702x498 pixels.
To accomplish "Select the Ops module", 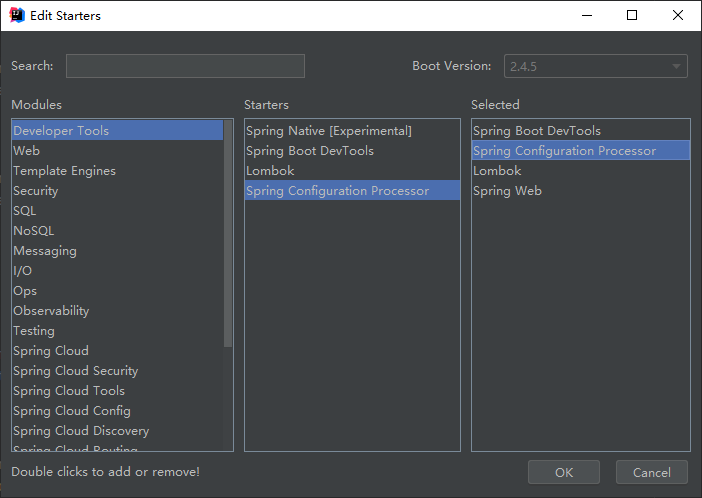I will click(x=117, y=291).
